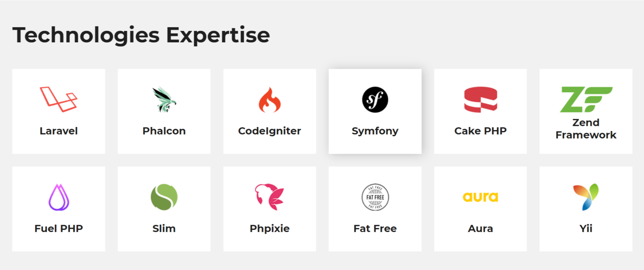This screenshot has height=270, width=644.
Task: Select the Slim framework circle logo
Action: click(164, 197)
